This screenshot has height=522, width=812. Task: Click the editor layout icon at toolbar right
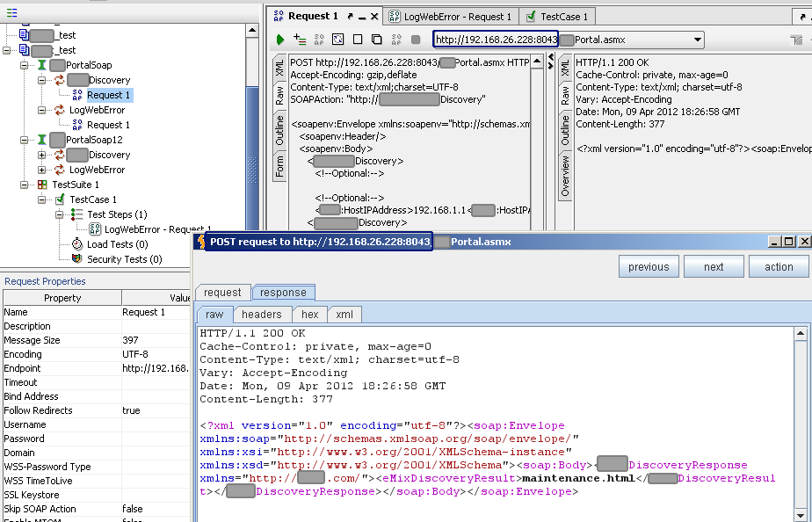pyautogui.click(x=796, y=40)
